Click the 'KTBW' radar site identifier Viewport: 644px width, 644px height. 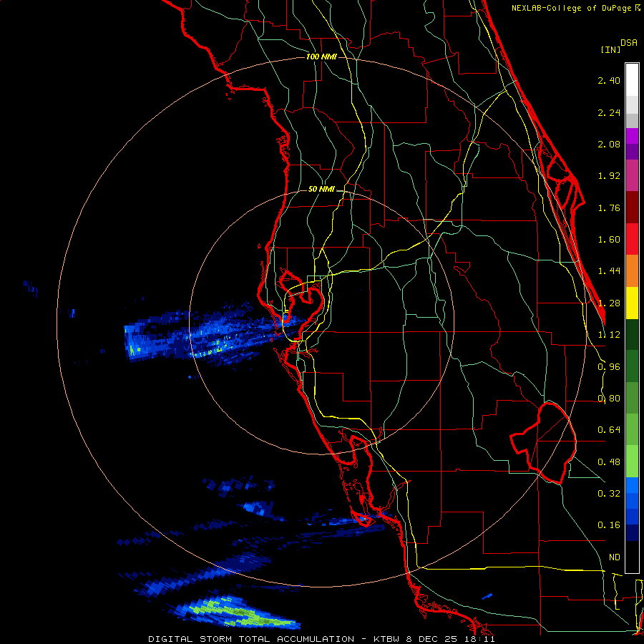click(388, 639)
